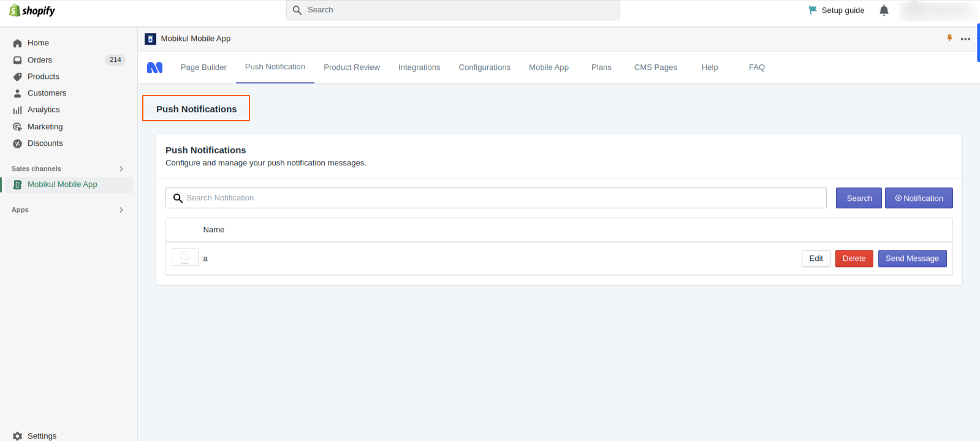Switch to the Page Builder tab
The height and width of the screenshot is (441, 980).
203,67
